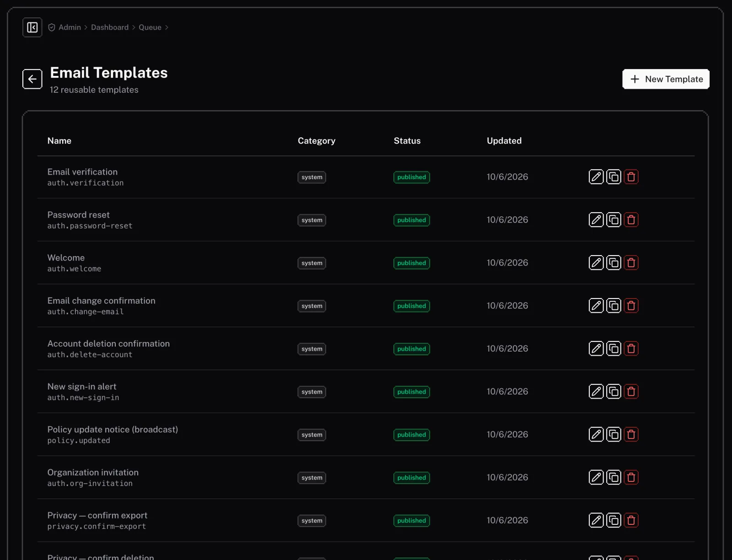
Task: Duplicate the Privacy confirm export template
Action: pos(614,521)
